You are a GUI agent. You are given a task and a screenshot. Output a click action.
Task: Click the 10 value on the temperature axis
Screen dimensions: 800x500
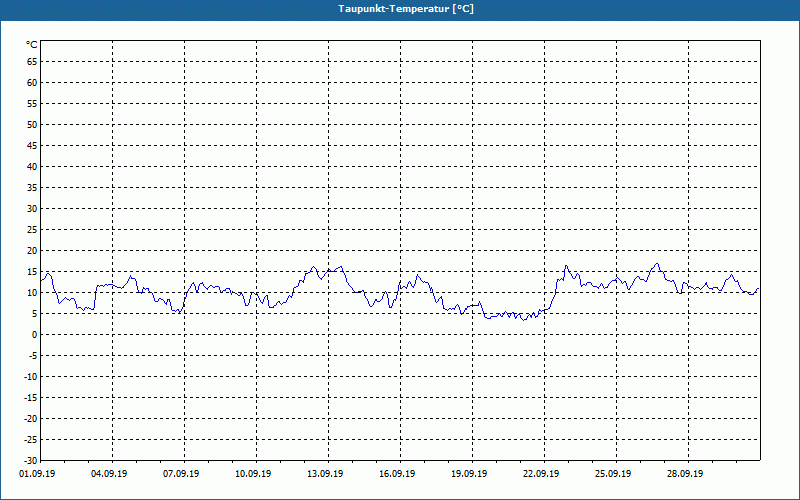tap(32, 292)
